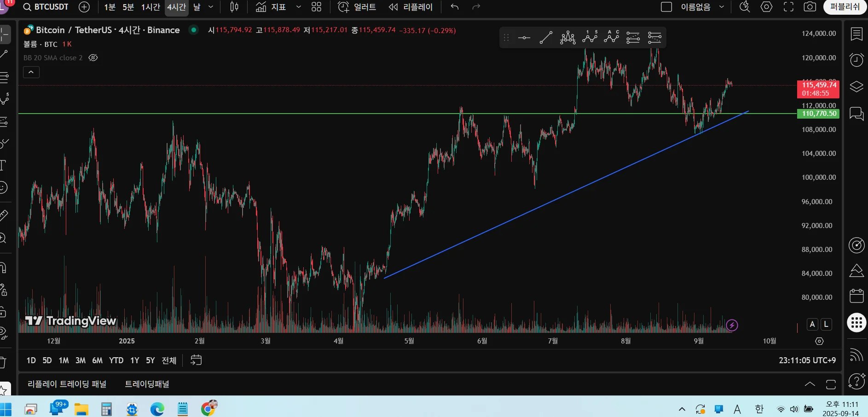Open object tree layers icon
The width and height of the screenshot is (868, 417).
[x=856, y=86]
